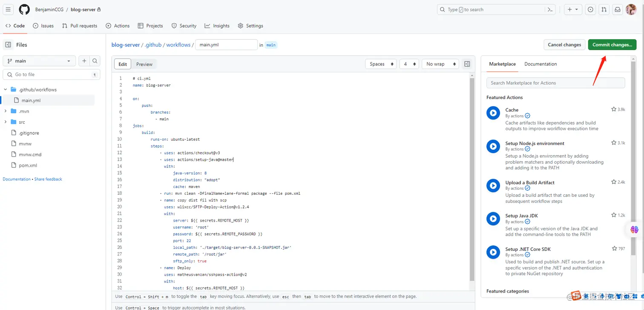This screenshot has height=310, width=644.
Task: Go to .github breadcrumb folder
Action: 153,45
